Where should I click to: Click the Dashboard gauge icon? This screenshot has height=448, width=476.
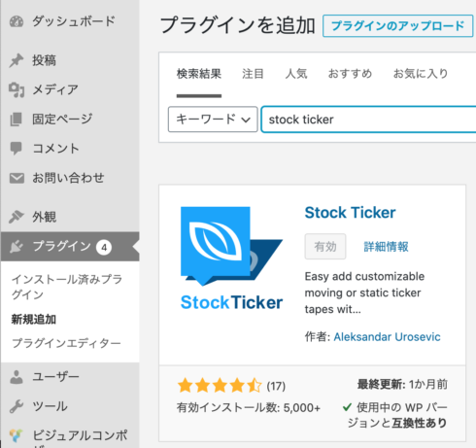pos(17,21)
